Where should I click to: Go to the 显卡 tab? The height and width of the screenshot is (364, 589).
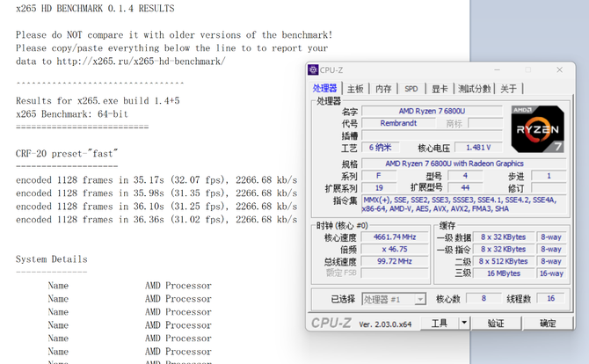440,89
